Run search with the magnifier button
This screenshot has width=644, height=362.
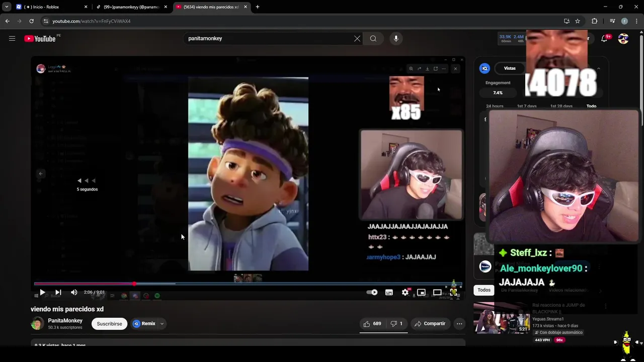click(x=373, y=38)
